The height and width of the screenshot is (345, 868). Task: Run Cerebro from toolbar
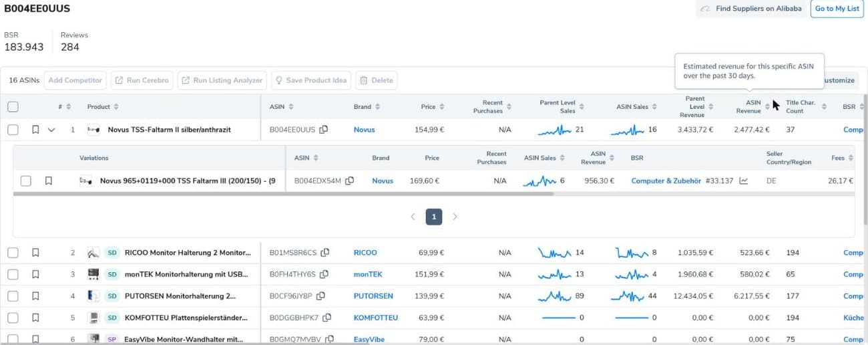142,80
